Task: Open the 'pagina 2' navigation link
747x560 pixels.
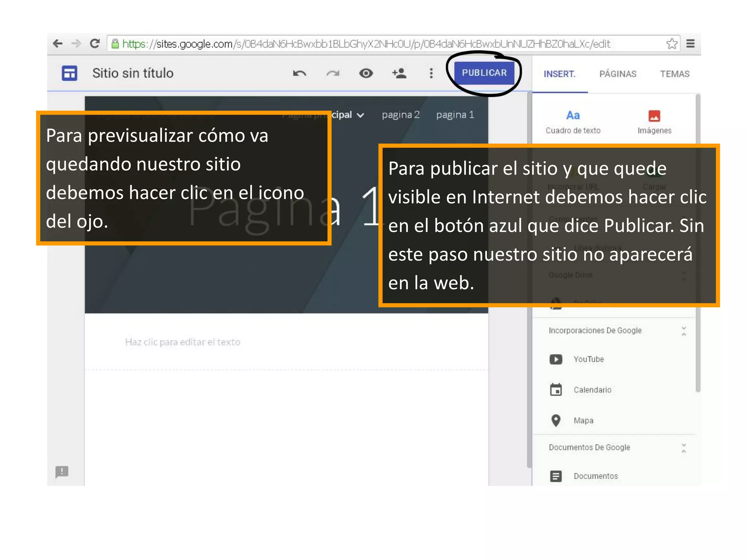Action: pyautogui.click(x=400, y=115)
